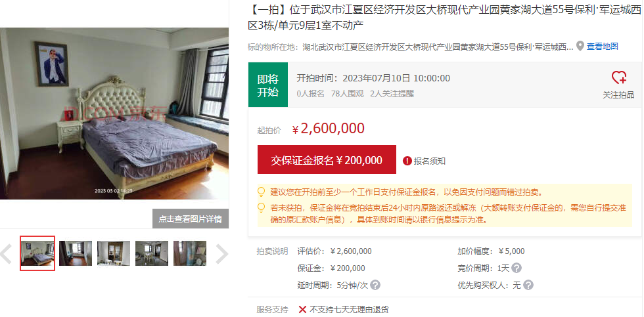
Task: Select the second room thumbnail
Action: 76,253
